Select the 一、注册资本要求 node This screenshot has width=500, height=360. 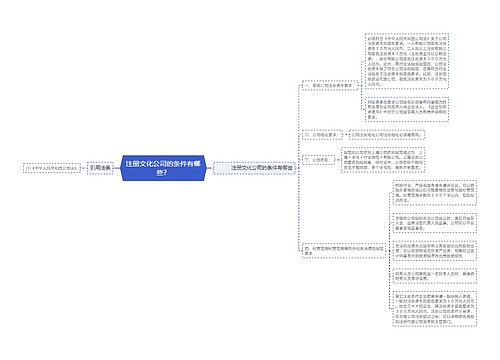pyautogui.click(x=330, y=86)
